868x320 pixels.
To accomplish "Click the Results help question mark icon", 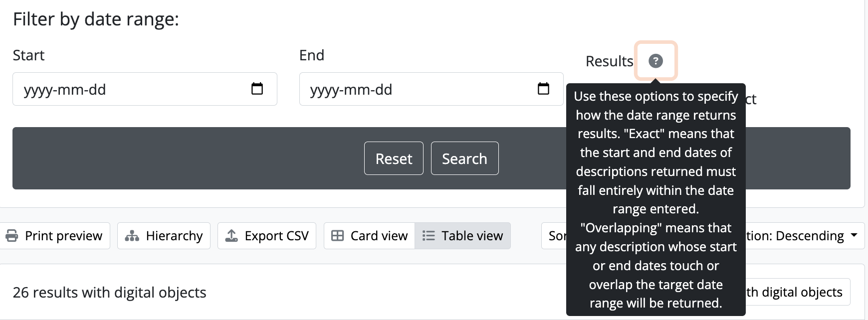I will tap(655, 61).
